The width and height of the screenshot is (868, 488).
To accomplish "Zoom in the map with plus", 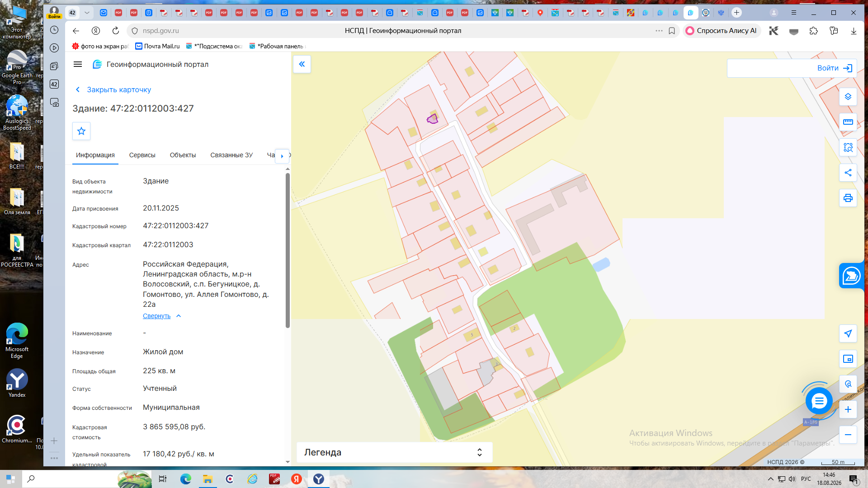I will click(848, 409).
